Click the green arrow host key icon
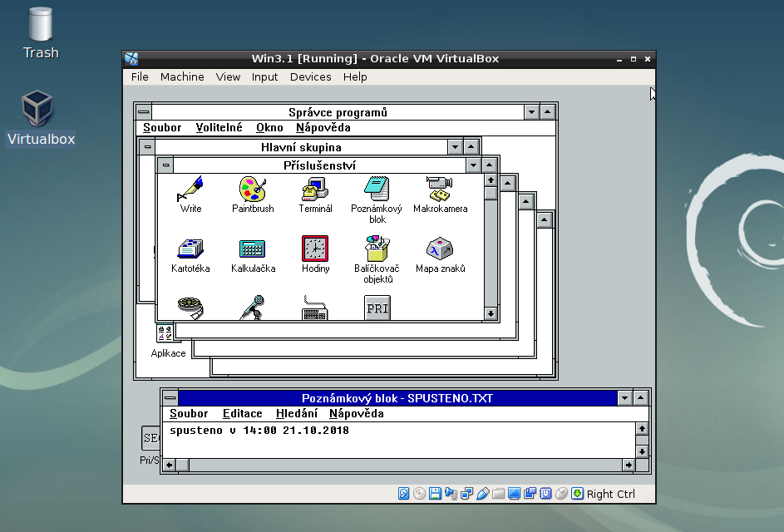 578,494
